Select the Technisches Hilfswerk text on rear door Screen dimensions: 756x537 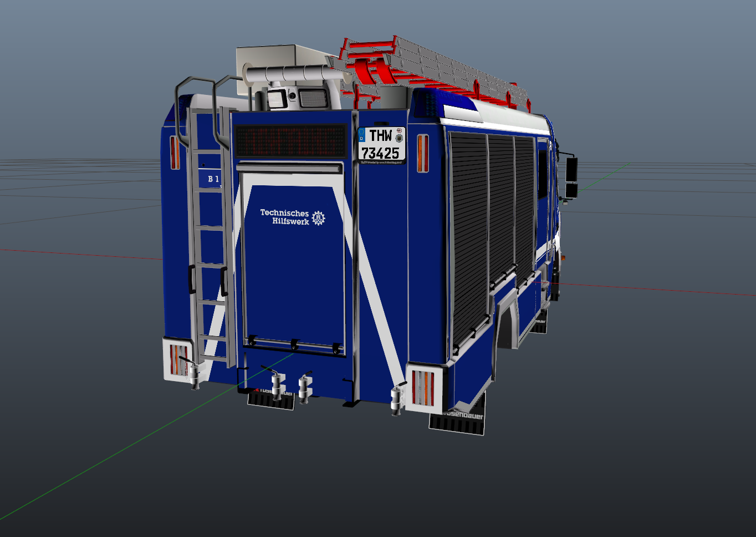coord(285,217)
